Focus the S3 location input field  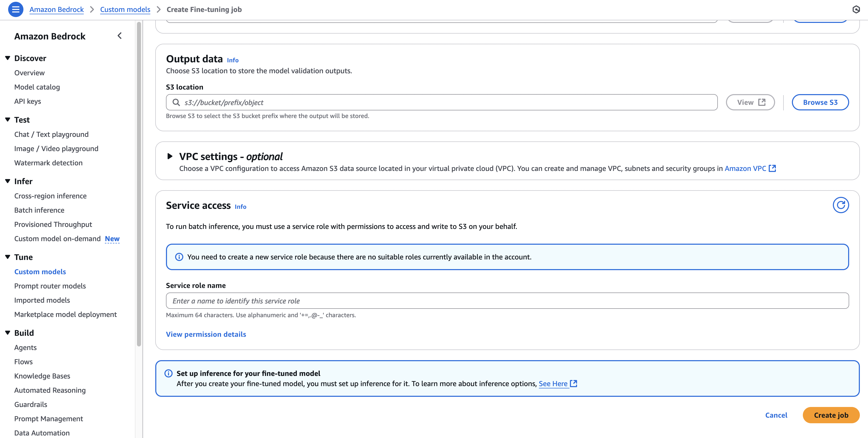pos(441,102)
